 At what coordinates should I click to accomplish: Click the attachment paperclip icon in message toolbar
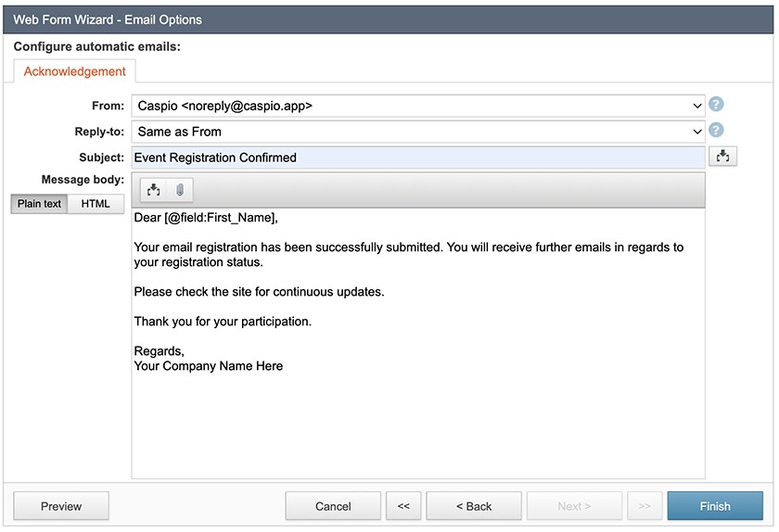point(180,190)
